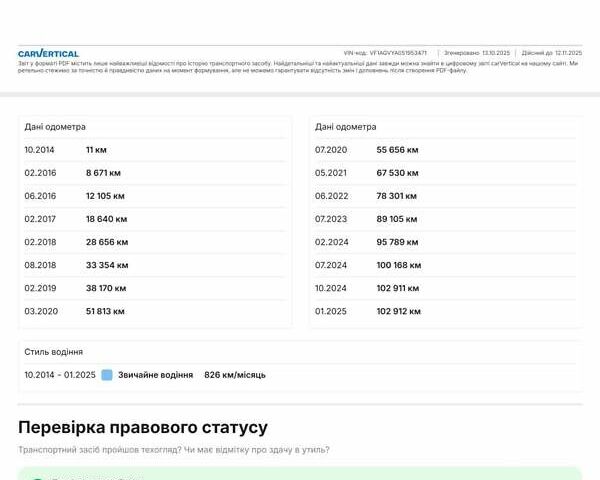600x480 pixels.
Task: Select the reading 8 671 км
Action: (103, 173)
